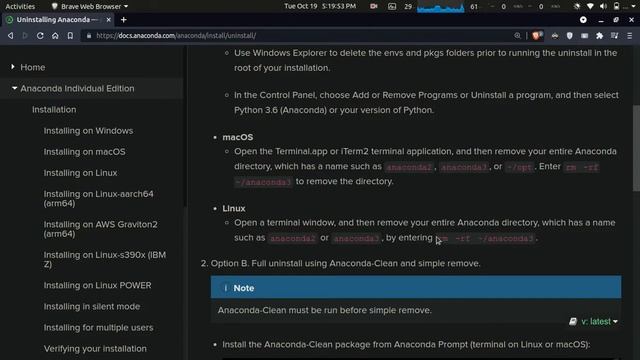
Task: Open the browser home page
Action: click(55, 36)
